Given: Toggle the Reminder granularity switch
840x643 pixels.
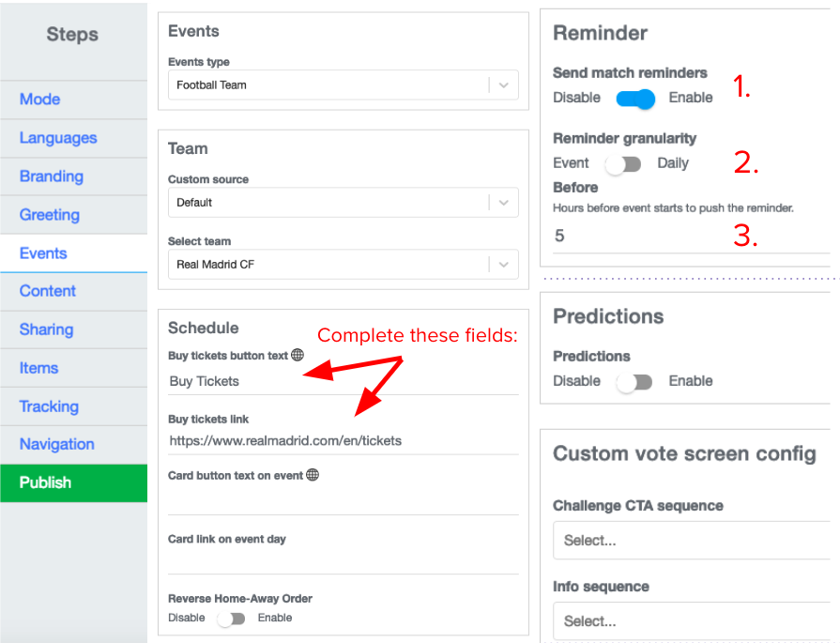Looking at the screenshot, I should [x=623, y=163].
